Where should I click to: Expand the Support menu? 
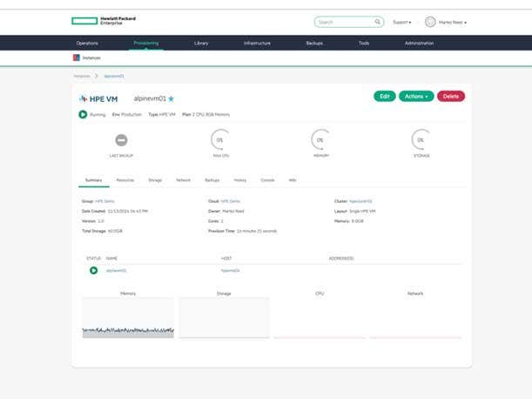[x=402, y=22]
